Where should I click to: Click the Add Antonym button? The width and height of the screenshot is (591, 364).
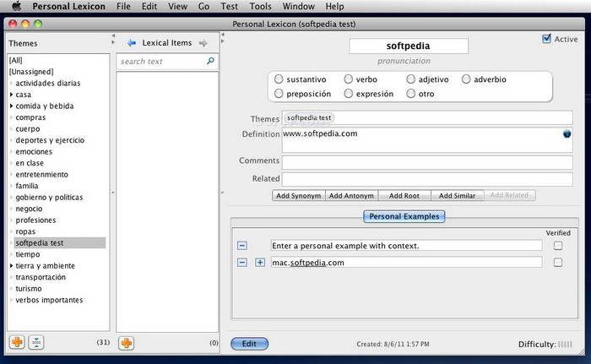[351, 195]
